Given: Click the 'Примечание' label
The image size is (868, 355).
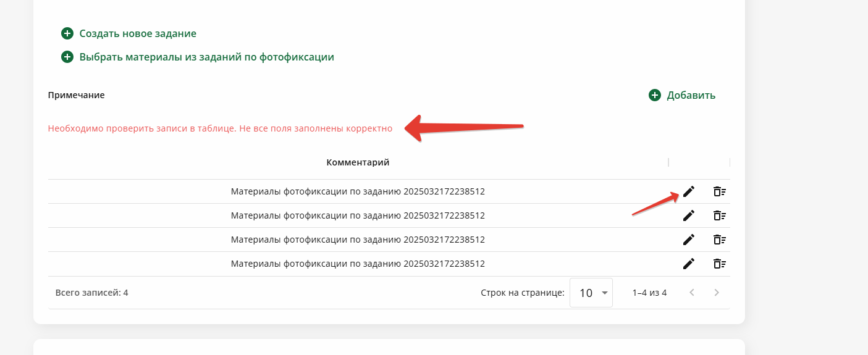Looking at the screenshot, I should pyautogui.click(x=76, y=95).
